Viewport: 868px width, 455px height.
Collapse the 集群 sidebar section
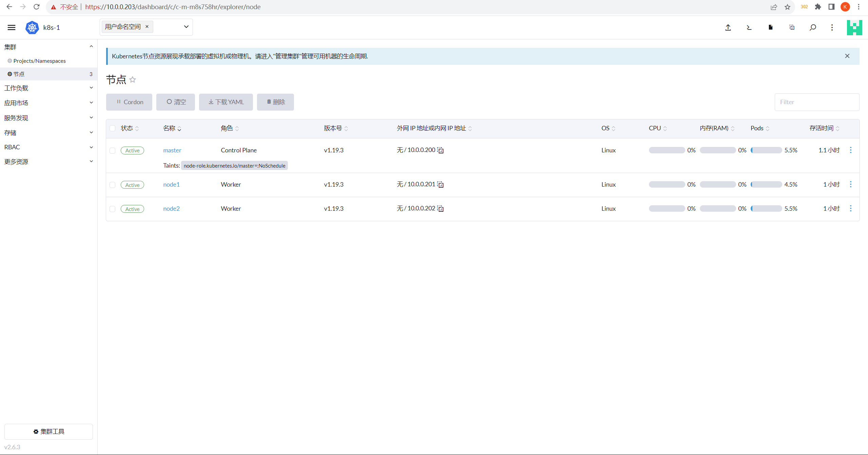click(x=91, y=46)
